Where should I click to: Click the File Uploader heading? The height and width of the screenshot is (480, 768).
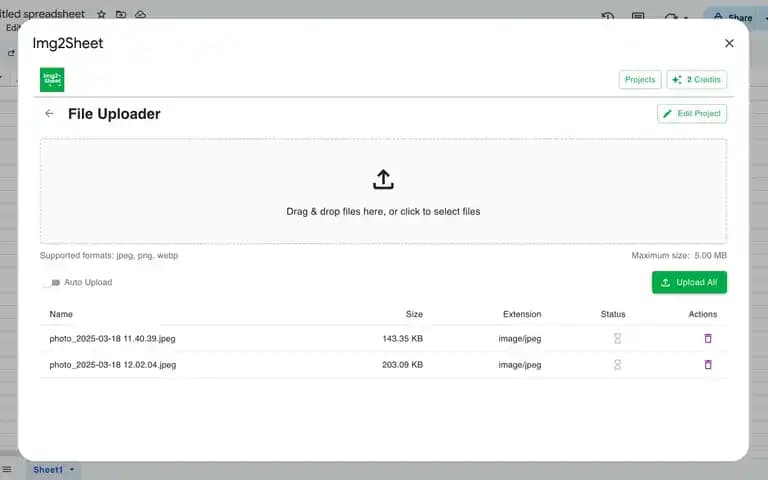click(114, 114)
